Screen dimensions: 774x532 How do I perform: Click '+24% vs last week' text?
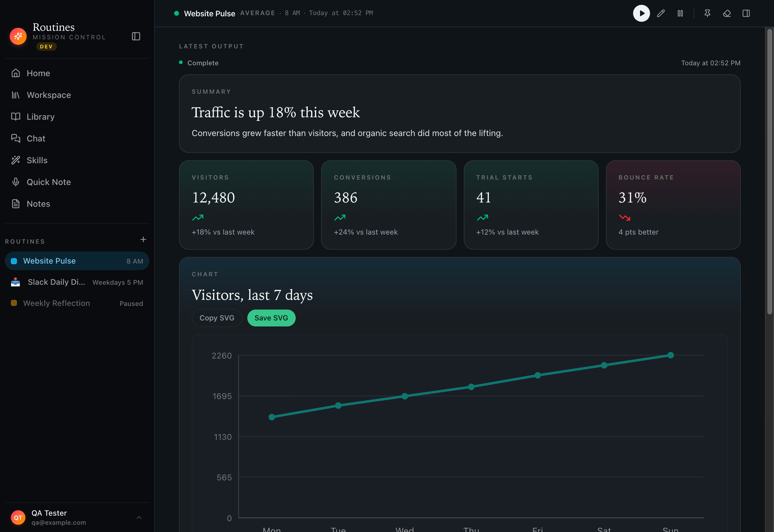pyautogui.click(x=366, y=232)
